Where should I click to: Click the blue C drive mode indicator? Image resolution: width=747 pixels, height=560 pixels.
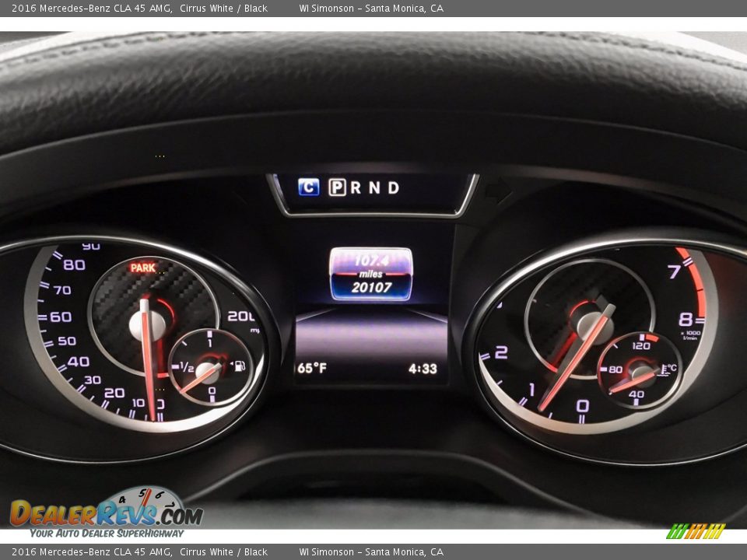309,187
